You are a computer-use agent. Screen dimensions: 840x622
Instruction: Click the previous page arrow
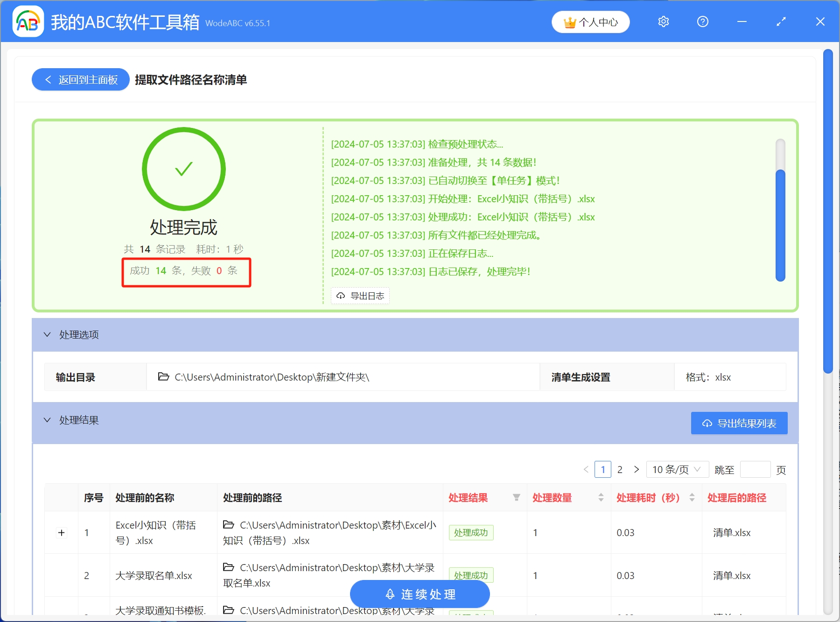[586, 469]
